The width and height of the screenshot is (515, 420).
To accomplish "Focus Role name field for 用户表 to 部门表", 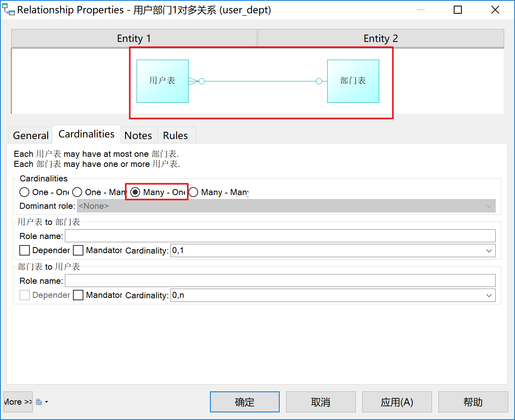I will [x=280, y=236].
